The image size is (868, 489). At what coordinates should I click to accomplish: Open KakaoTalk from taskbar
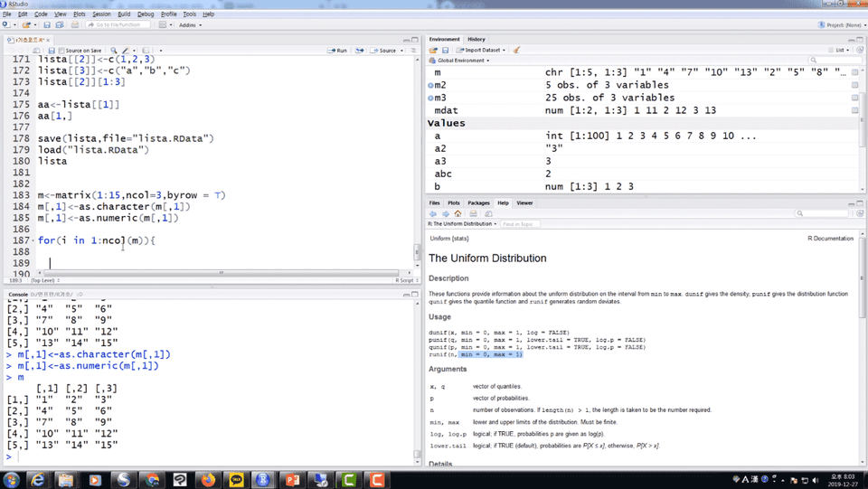coord(236,480)
